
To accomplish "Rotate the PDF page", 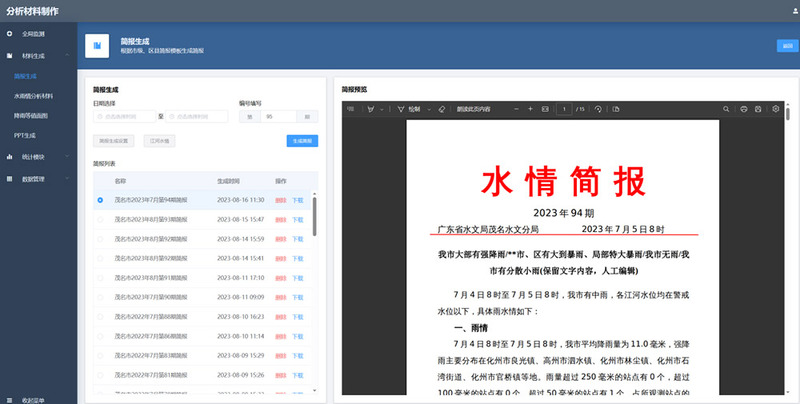I will pos(598,109).
